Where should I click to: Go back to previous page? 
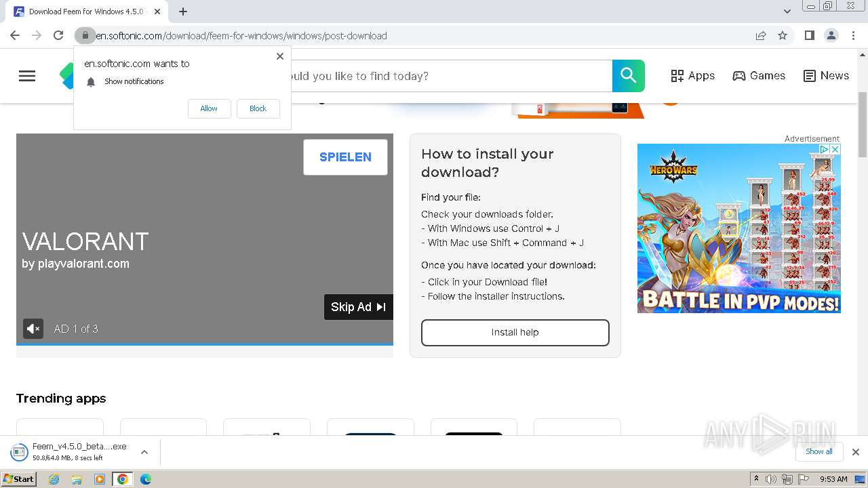(15, 35)
